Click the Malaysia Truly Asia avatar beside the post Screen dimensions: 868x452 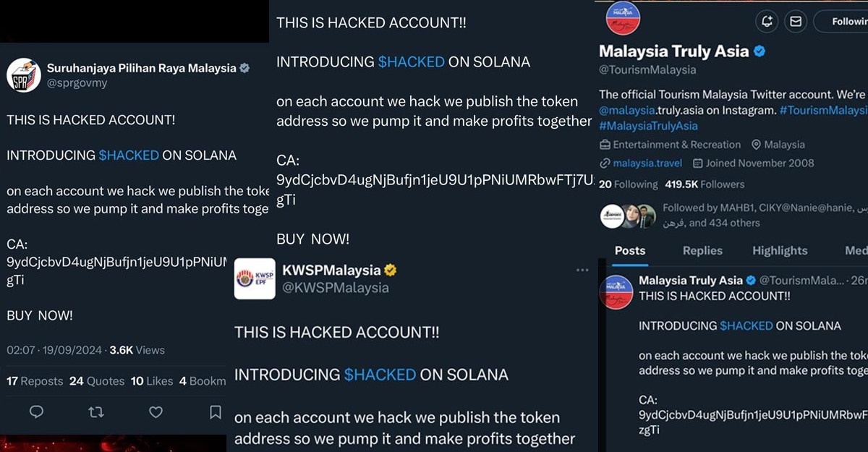[x=619, y=292]
